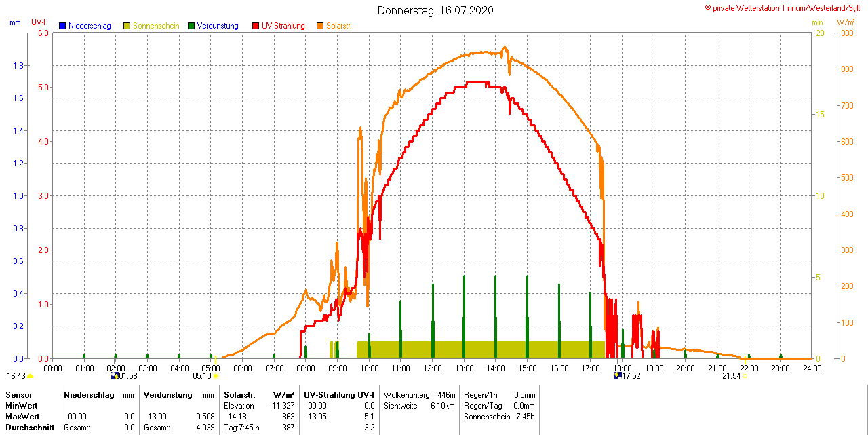Image resolution: width=868 pixels, height=435 pixels.
Task: Click the Durchschnitt row label
Action: coord(30,428)
